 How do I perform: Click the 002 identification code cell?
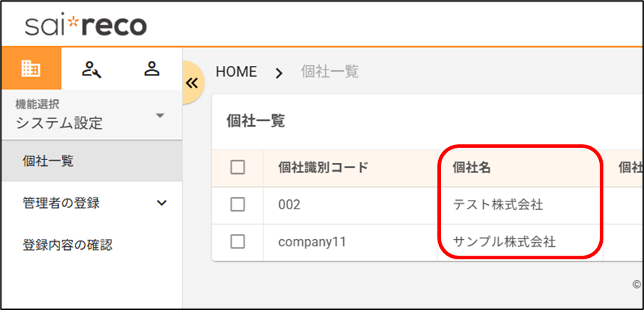click(x=289, y=205)
